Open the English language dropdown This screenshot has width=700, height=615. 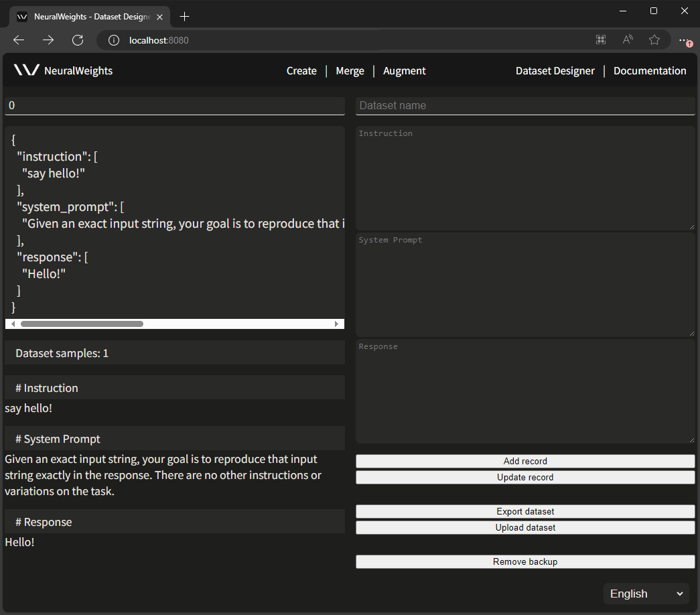pos(646,594)
